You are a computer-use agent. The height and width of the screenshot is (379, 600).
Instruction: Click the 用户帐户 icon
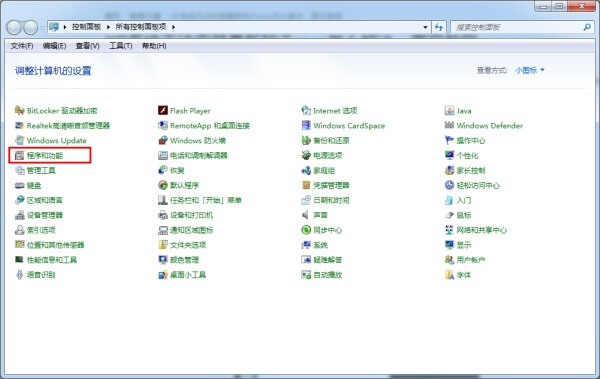[449, 260]
